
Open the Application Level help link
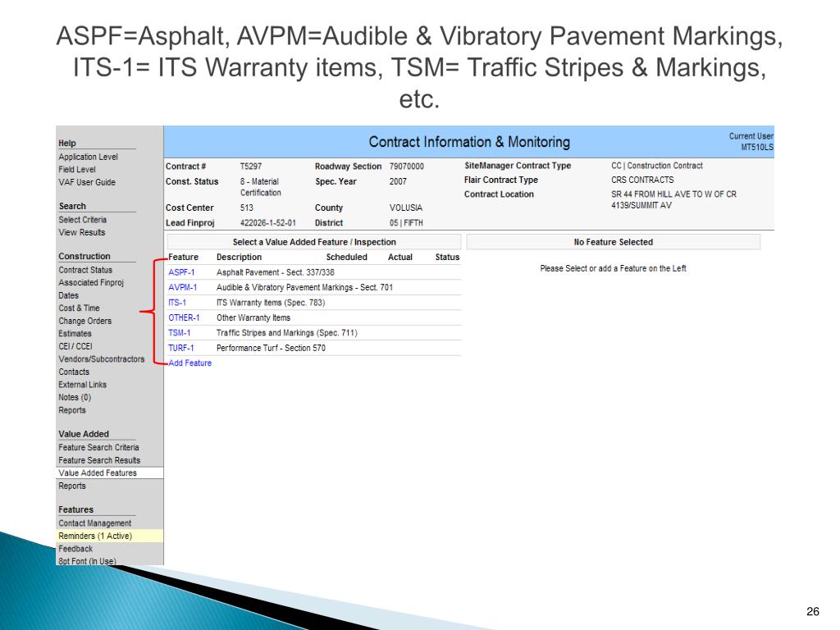point(88,157)
